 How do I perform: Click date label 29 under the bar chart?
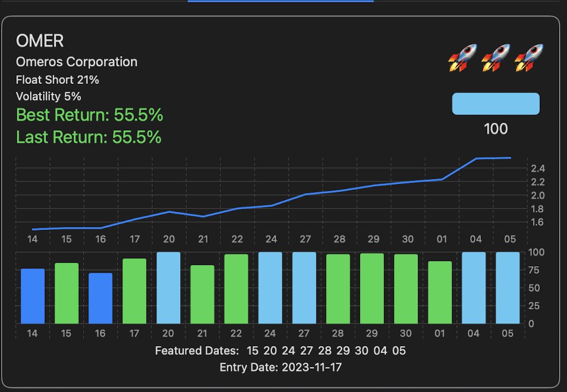click(372, 333)
